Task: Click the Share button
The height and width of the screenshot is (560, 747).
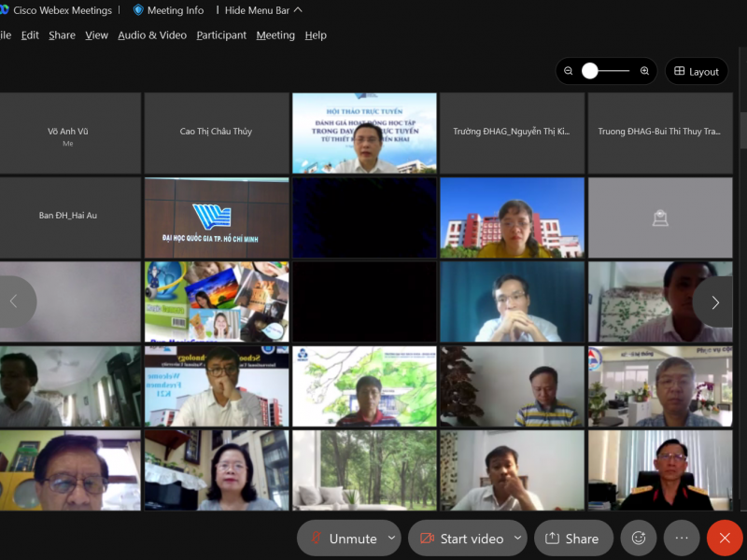Action: (x=572, y=539)
